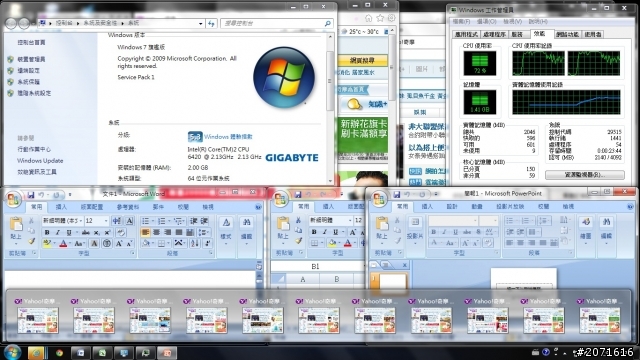Open the Office button in Excel
The height and width of the screenshot is (360, 640).
point(280,200)
